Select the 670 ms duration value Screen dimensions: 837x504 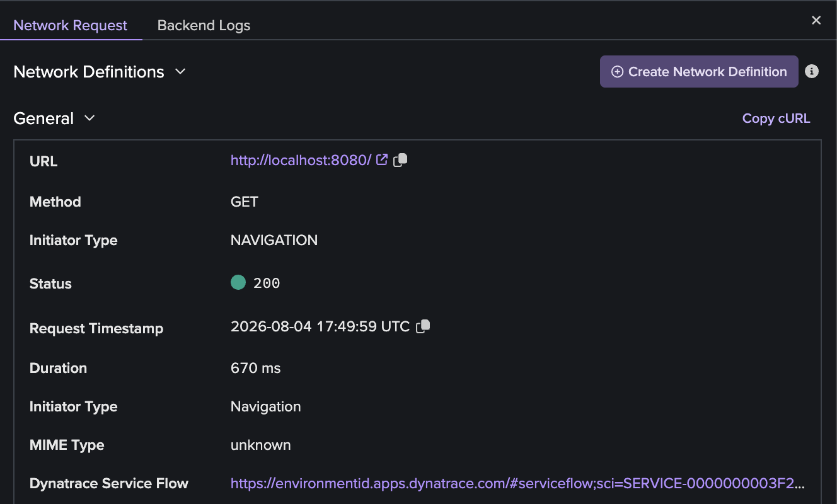click(256, 368)
